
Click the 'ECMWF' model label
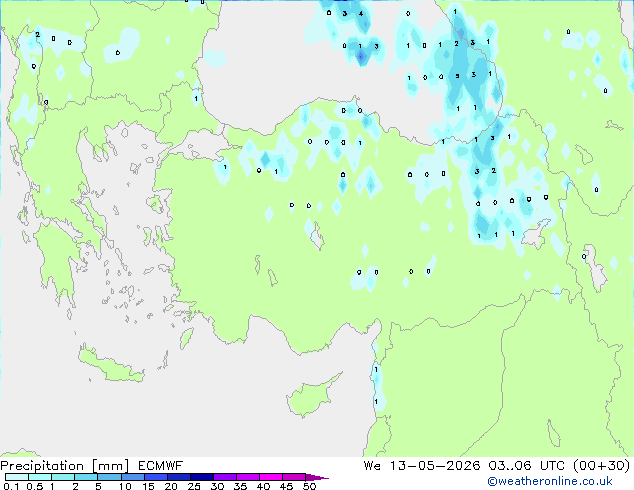pos(161,466)
